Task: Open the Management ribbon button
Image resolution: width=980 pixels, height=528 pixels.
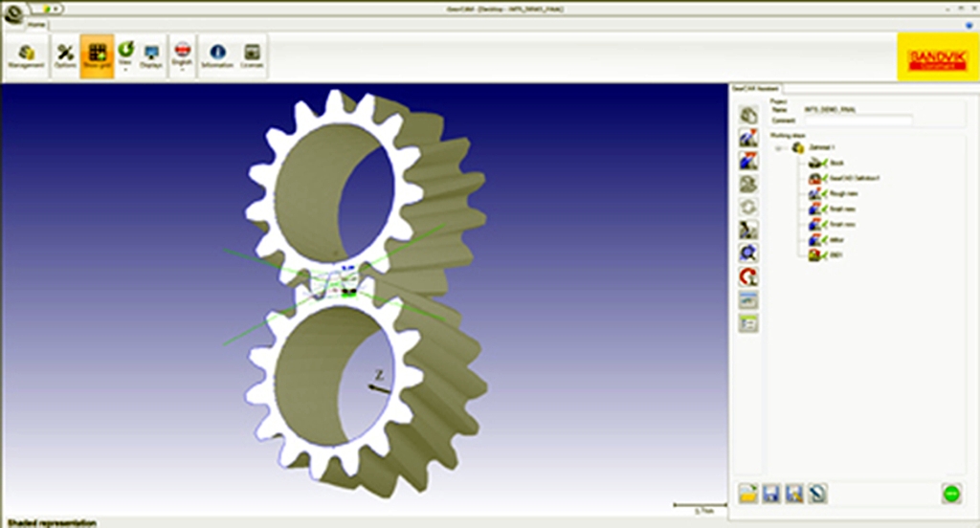Action: pos(26,56)
